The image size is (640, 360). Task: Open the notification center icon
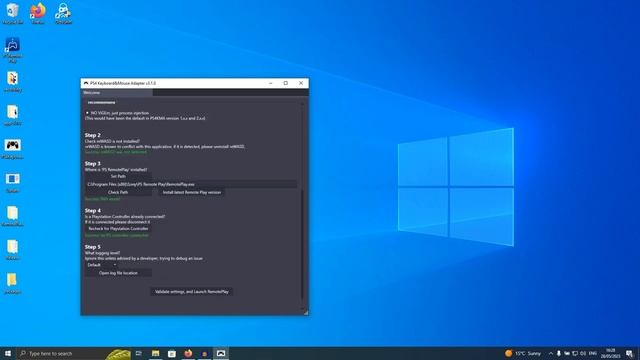click(x=629, y=353)
